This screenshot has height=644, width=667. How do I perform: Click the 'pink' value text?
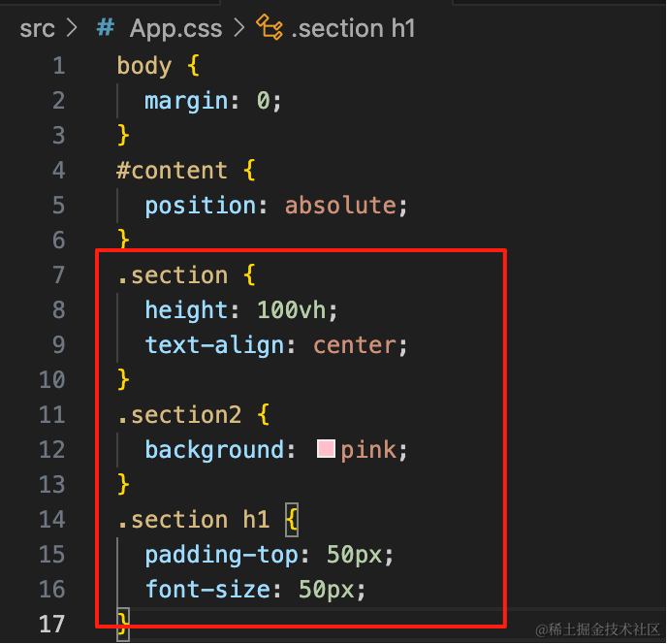tap(368, 450)
